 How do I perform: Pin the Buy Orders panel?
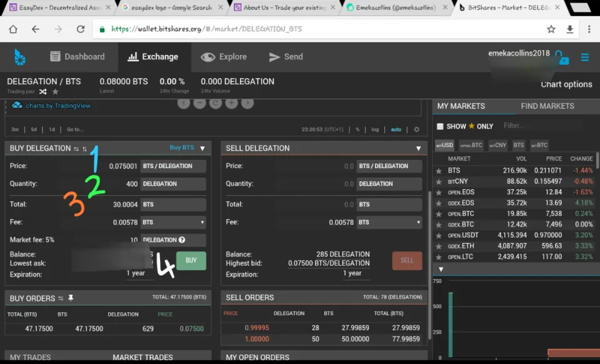coord(71,298)
